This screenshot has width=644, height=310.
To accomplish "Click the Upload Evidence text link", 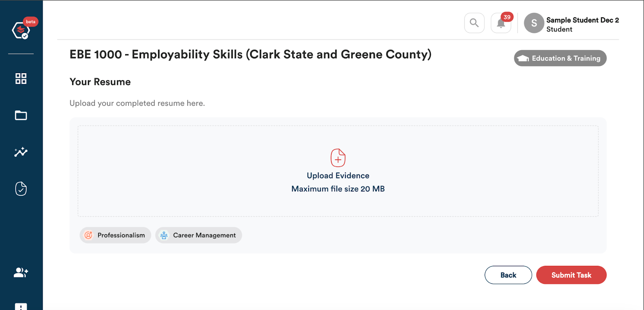I will pos(338,176).
